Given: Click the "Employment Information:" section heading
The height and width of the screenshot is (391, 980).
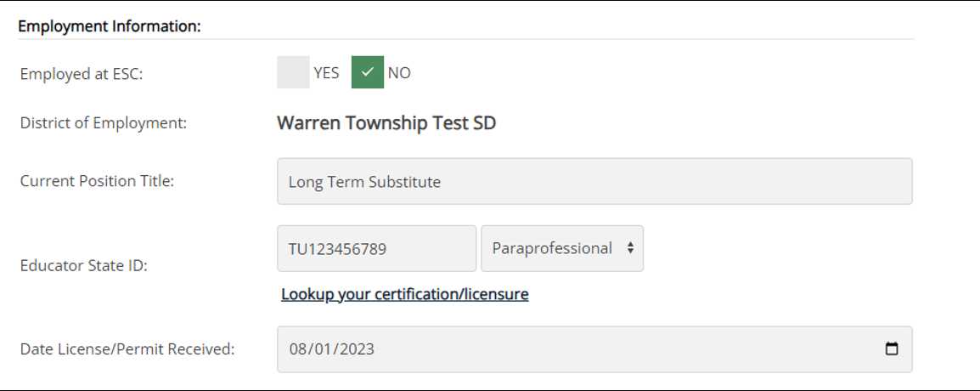Looking at the screenshot, I should coord(110,26).
